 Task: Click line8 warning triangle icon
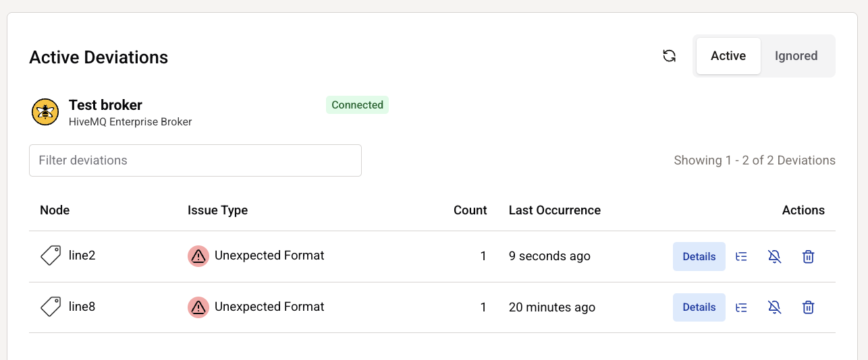point(198,307)
